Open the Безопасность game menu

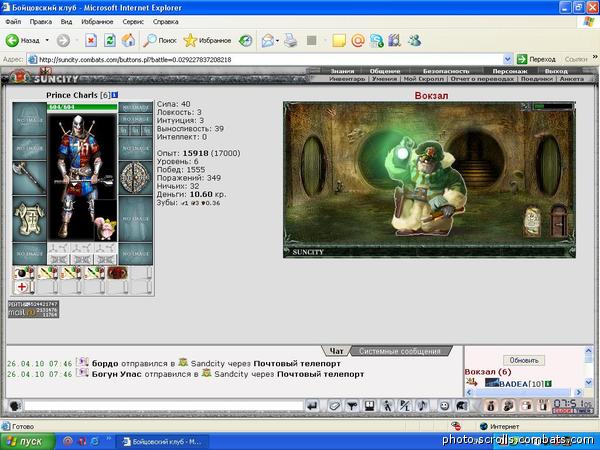(446, 71)
